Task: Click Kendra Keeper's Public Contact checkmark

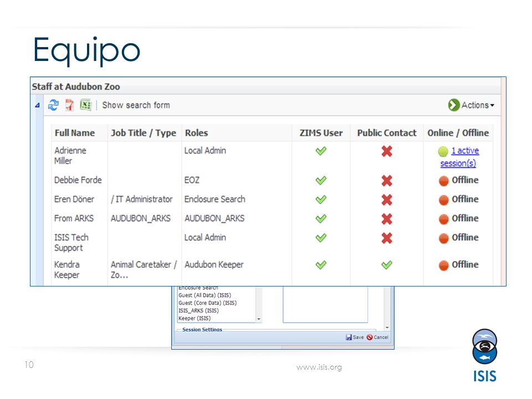Action: pyautogui.click(x=387, y=265)
